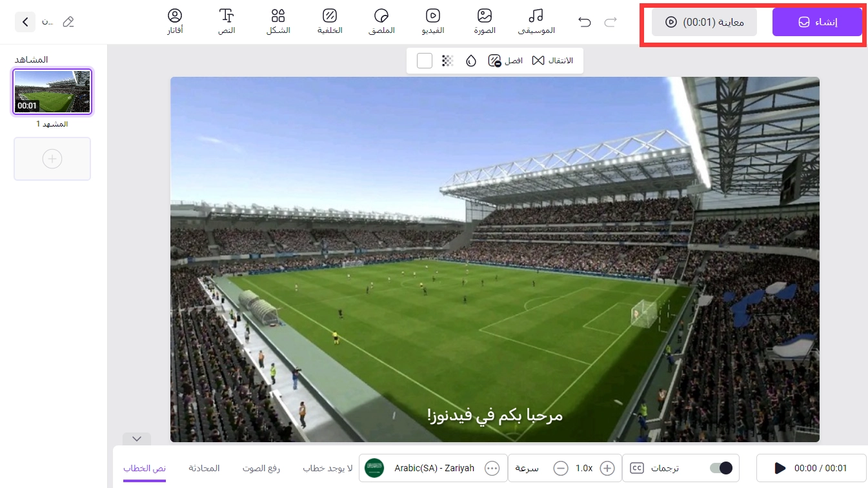Switch to Conversation (المحادثة) tab
The height and width of the screenshot is (488, 868).
coord(204,468)
